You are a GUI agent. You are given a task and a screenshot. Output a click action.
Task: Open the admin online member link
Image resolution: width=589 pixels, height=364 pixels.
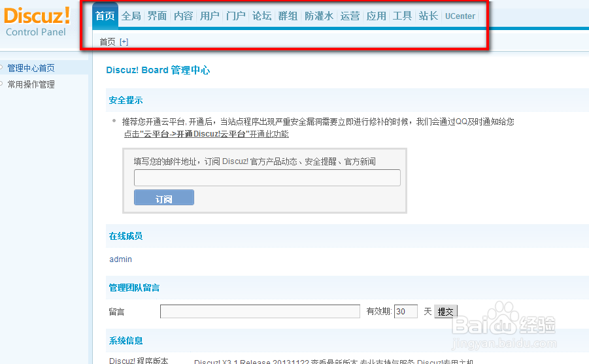(120, 259)
